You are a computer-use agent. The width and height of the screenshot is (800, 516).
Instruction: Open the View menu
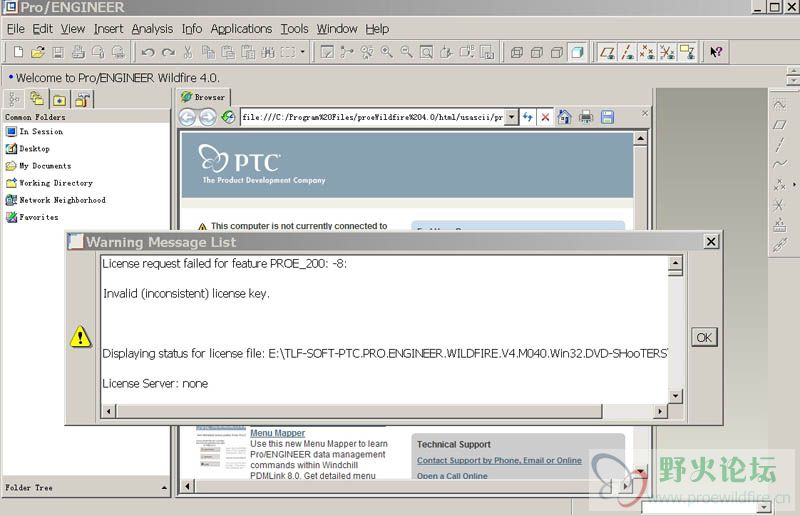point(73,29)
